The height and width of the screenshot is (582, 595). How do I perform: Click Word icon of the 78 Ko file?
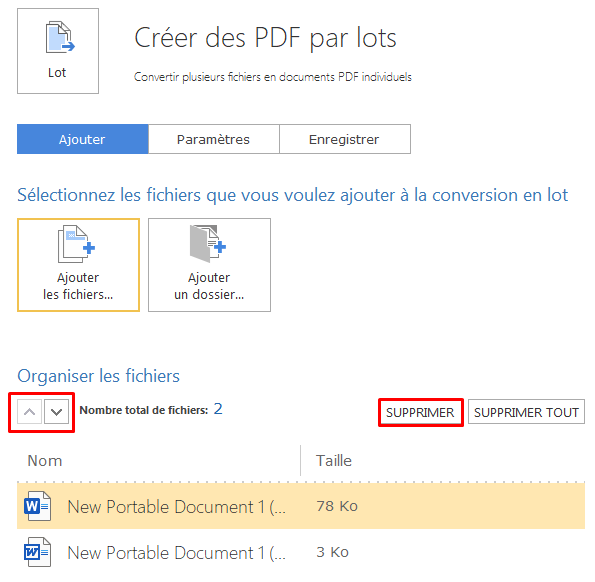tap(37, 506)
